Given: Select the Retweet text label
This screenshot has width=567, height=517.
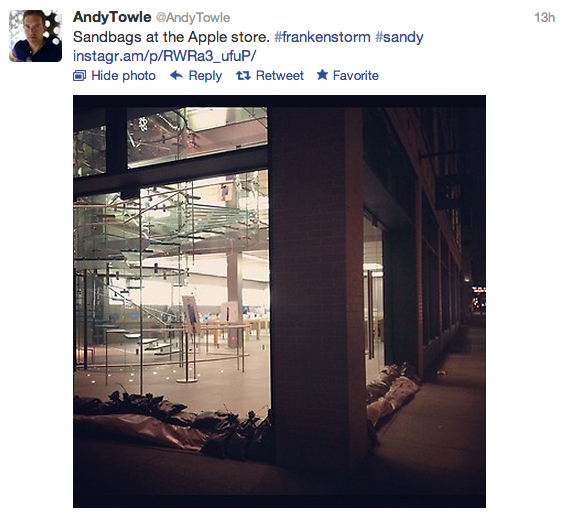Looking at the screenshot, I should [280, 76].
